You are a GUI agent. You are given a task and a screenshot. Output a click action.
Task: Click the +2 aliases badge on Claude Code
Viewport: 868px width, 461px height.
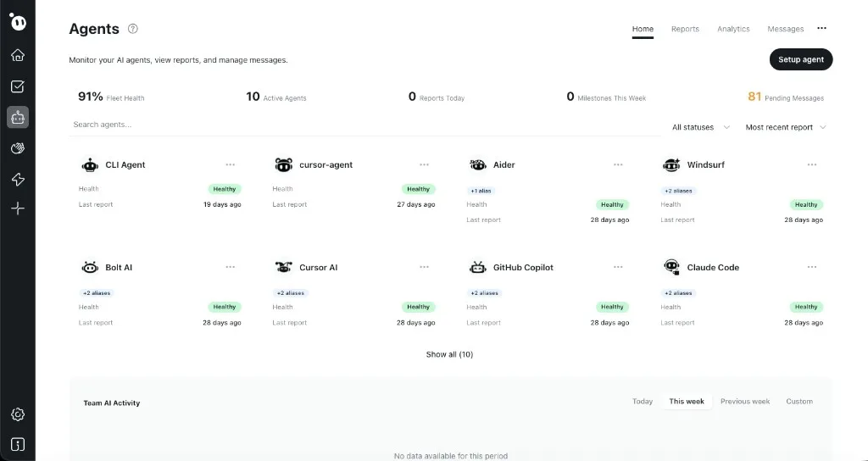[678, 293]
